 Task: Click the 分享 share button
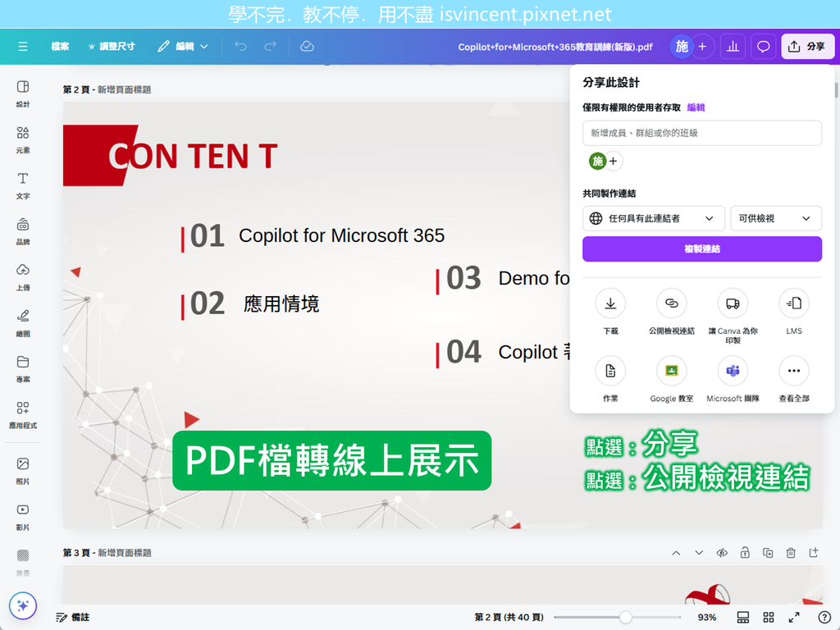(x=807, y=47)
